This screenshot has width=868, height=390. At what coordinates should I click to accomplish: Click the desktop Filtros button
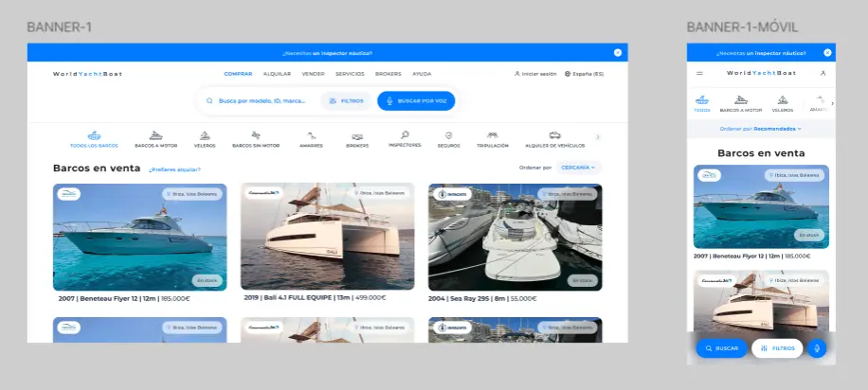pyautogui.click(x=345, y=100)
